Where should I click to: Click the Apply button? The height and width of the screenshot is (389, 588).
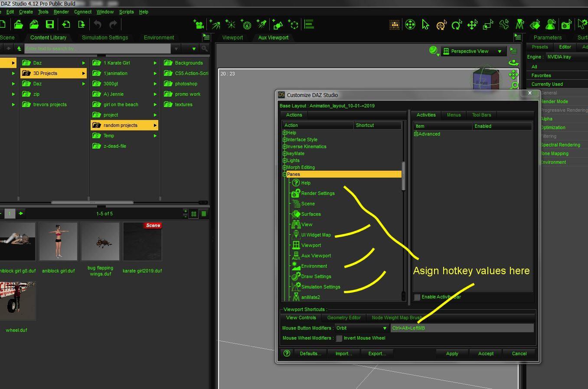click(452, 353)
